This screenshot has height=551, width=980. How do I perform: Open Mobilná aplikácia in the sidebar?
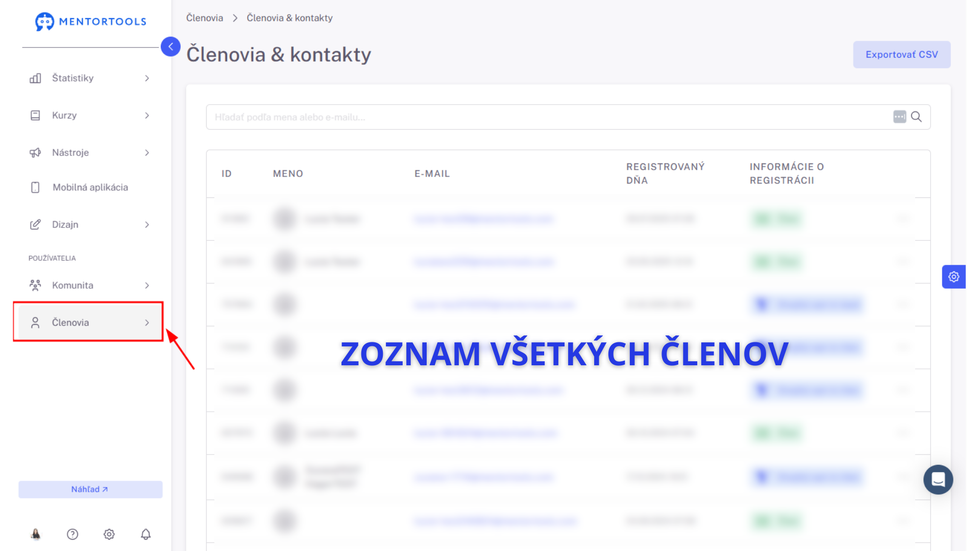90,187
